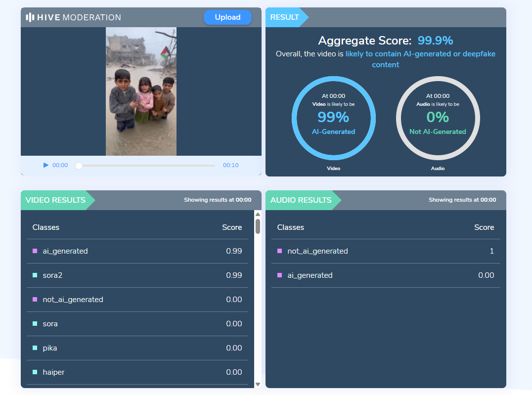Click the video seek slider handle
Image resolution: width=532 pixels, height=395 pixels.
pos(79,166)
